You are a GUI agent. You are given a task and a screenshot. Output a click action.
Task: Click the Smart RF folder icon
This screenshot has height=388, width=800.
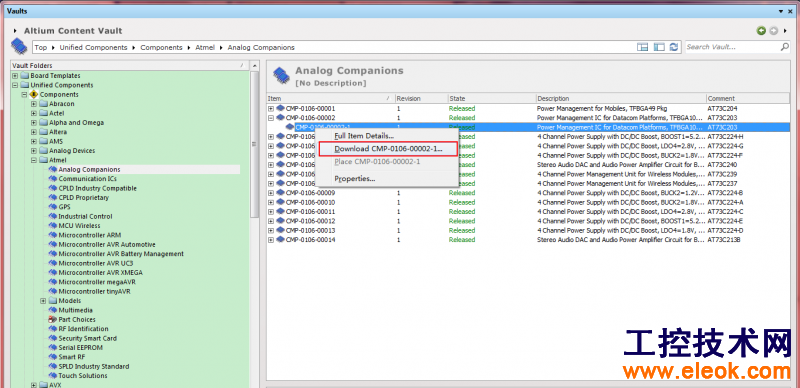53,357
